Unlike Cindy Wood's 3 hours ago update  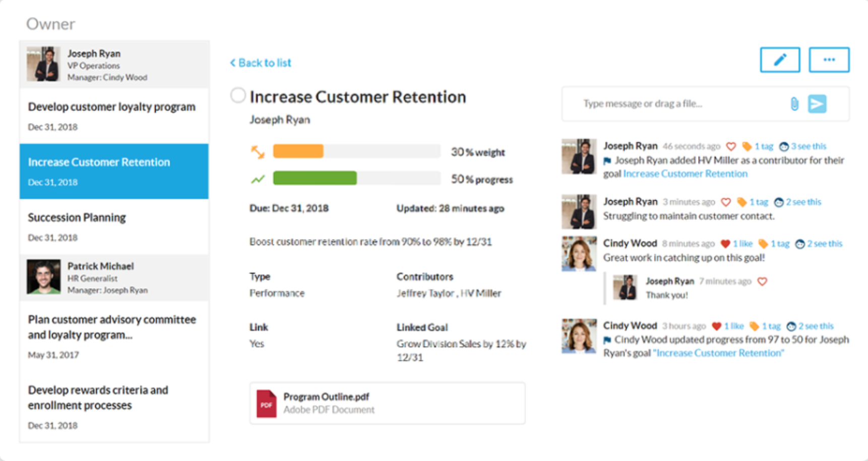[716, 326]
